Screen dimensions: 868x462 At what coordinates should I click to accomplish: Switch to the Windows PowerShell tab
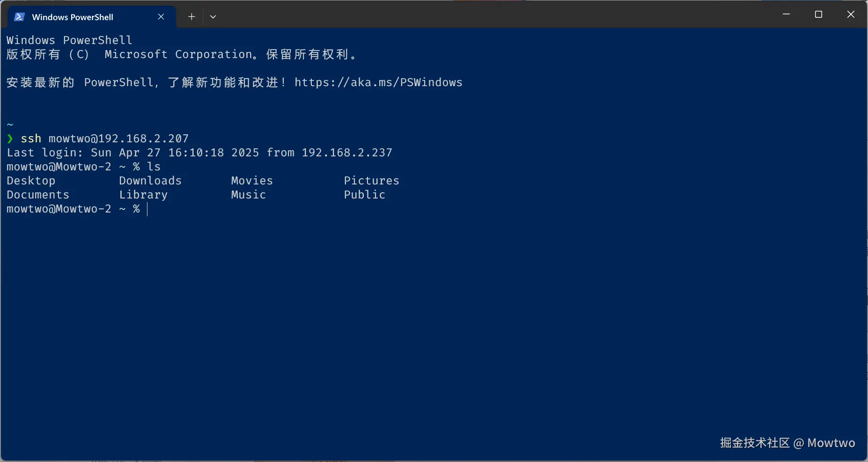[x=73, y=17]
